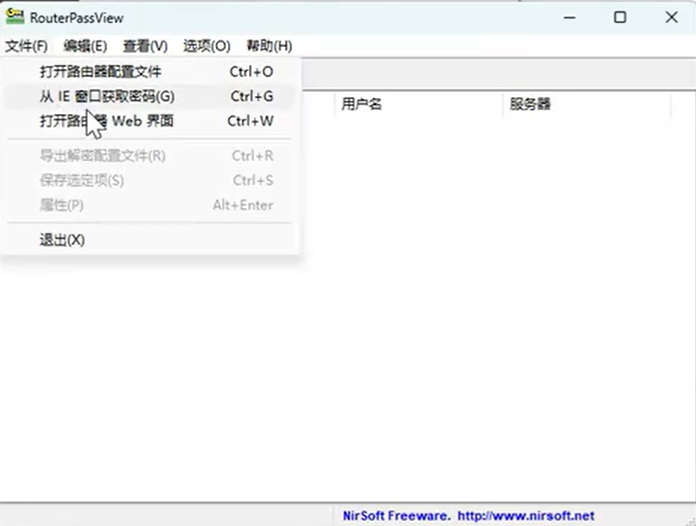Viewport: 696px width, 526px height.
Task: Maximize the RouterPassView window
Action: click(620, 18)
